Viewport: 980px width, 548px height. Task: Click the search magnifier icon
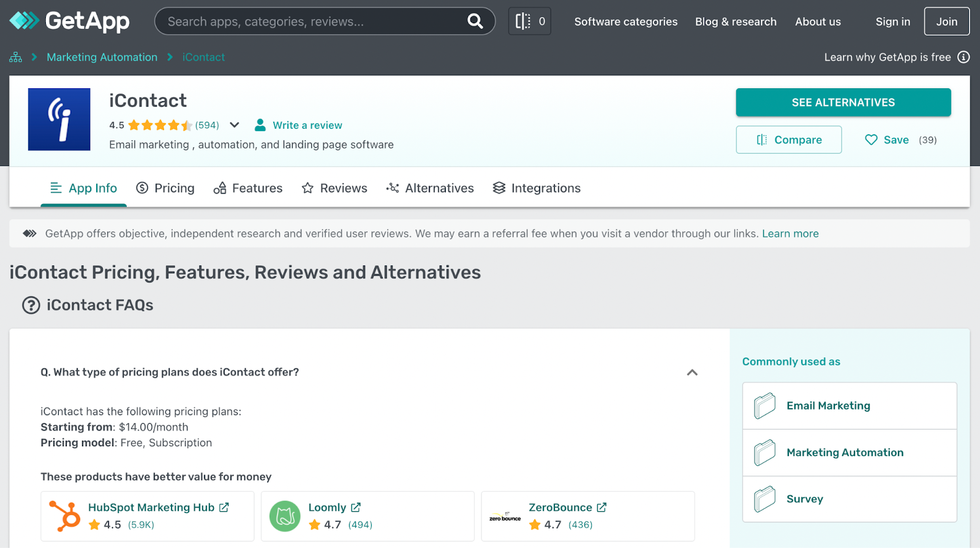[x=475, y=21]
